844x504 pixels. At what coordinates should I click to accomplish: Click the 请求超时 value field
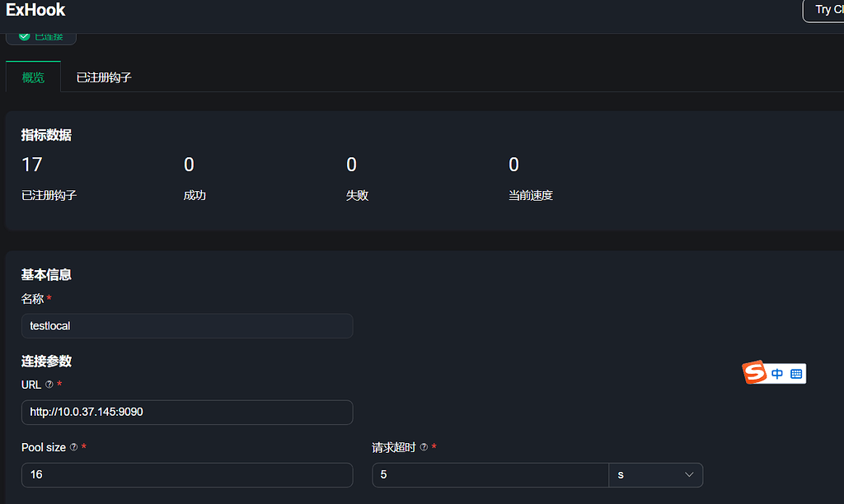pos(490,475)
